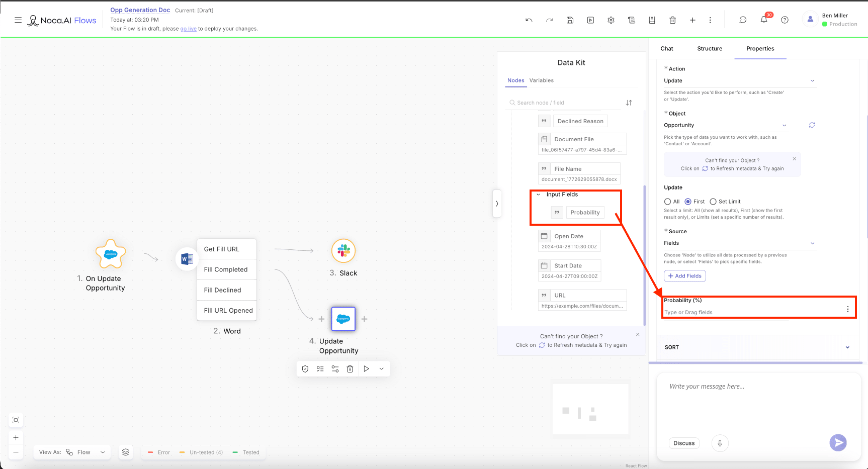Click the go live link
The image size is (868, 469).
189,29
